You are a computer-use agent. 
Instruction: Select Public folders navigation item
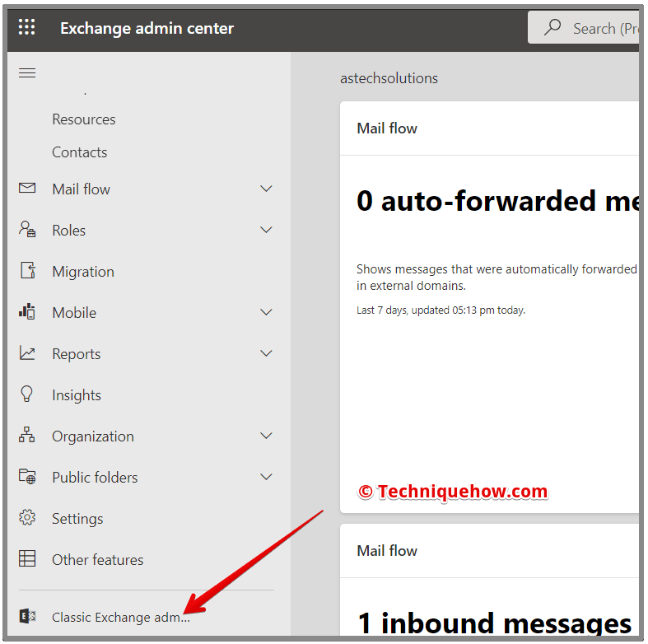coord(147,477)
